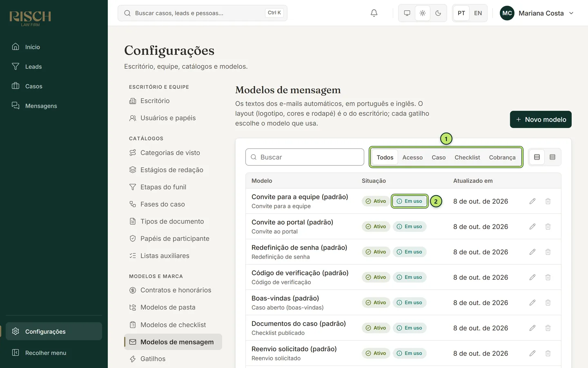Open Mensagens in the sidebar
588x368 pixels.
point(54,105)
